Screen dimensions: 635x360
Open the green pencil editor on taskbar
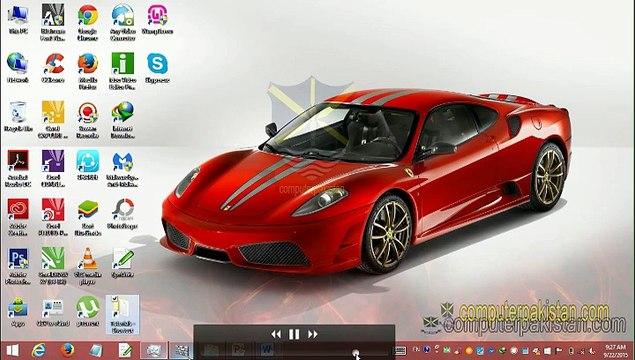tap(125, 350)
